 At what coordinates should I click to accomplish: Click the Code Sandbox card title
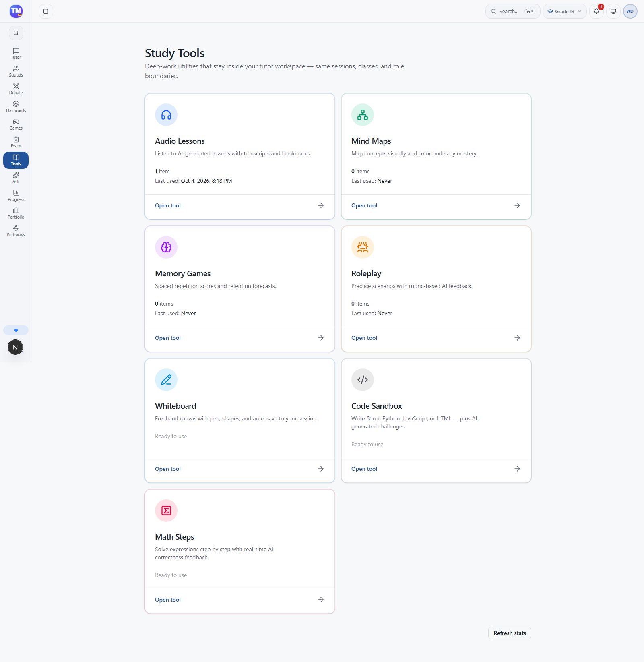377,406
